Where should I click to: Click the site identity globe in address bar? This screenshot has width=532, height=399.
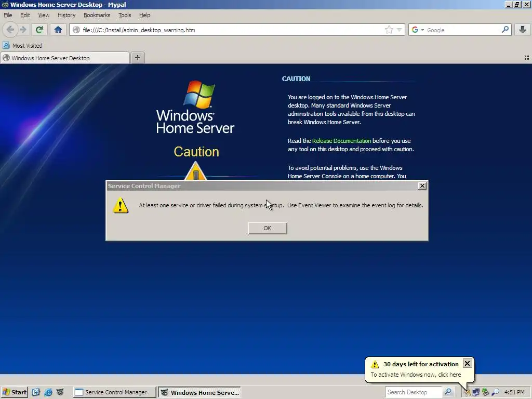[77, 30]
